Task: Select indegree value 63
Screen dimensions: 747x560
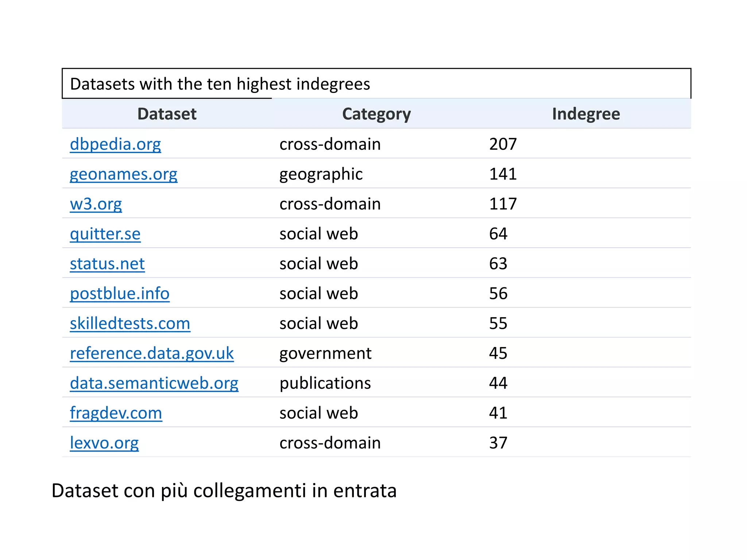Action: [x=498, y=264]
